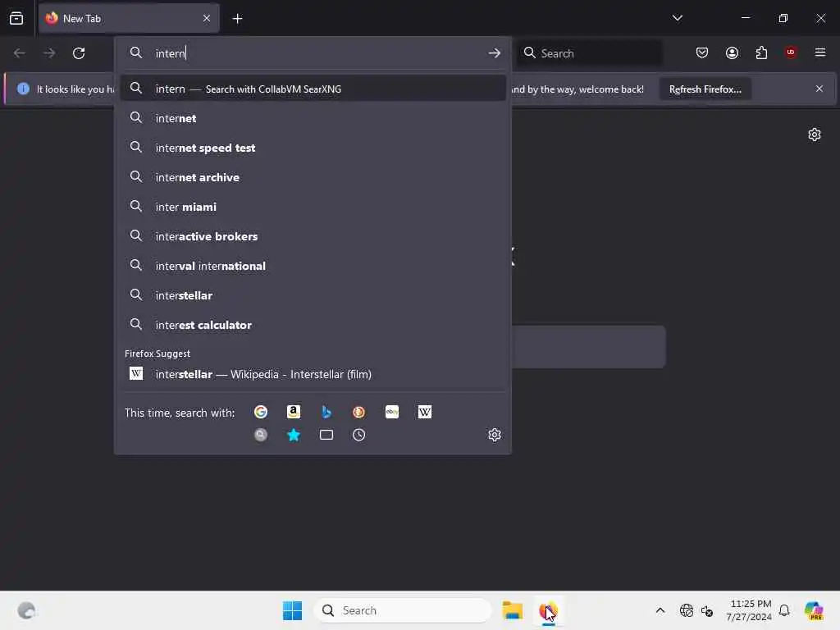This screenshot has height=630, width=840.
Task: Open the network globe tray icon
Action: [686, 610]
